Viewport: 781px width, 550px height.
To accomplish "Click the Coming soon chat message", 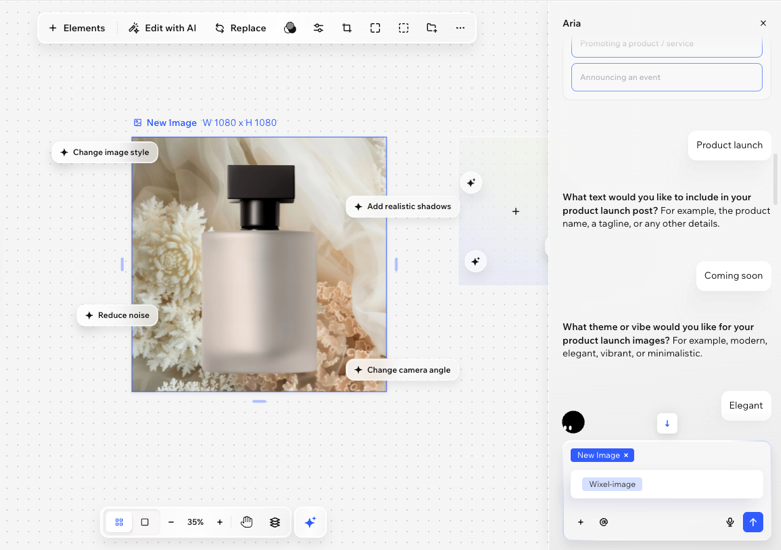I will coord(733,275).
